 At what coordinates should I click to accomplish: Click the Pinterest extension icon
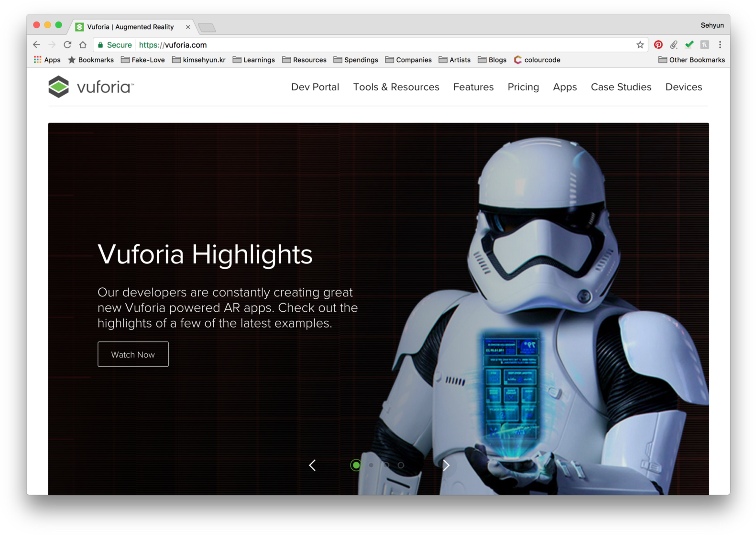658,45
